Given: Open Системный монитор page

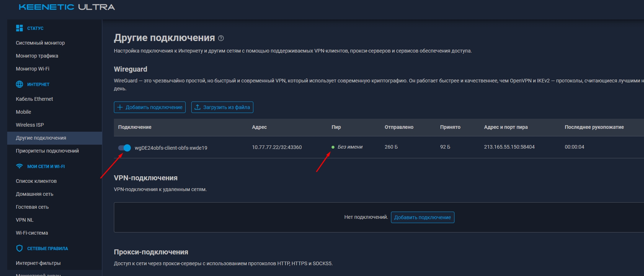Looking at the screenshot, I should click(x=40, y=43).
